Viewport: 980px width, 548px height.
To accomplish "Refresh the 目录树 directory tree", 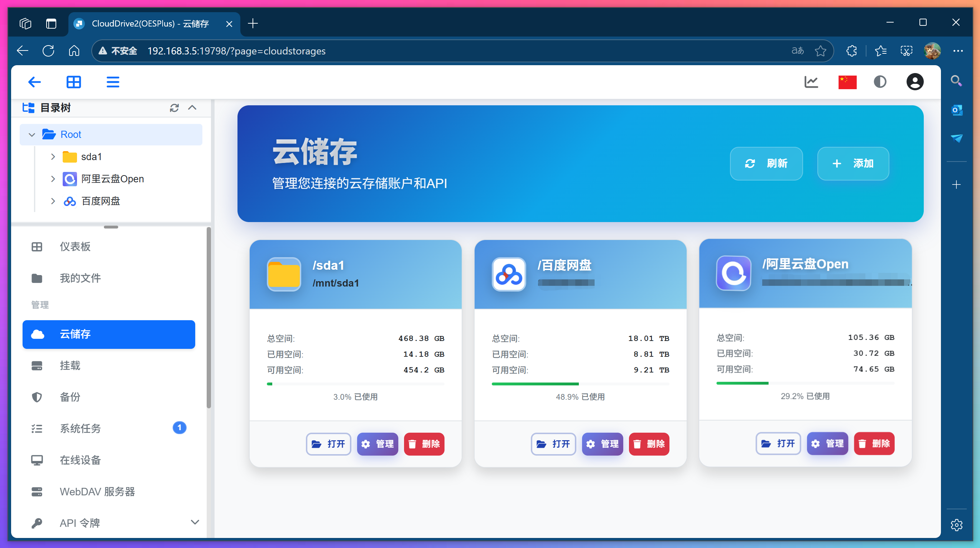I will point(174,108).
